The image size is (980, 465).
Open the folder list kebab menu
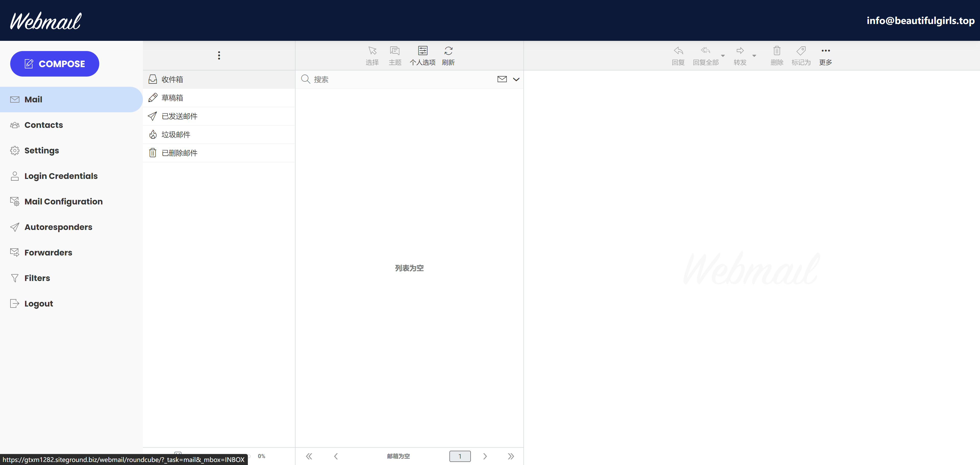[219, 55]
